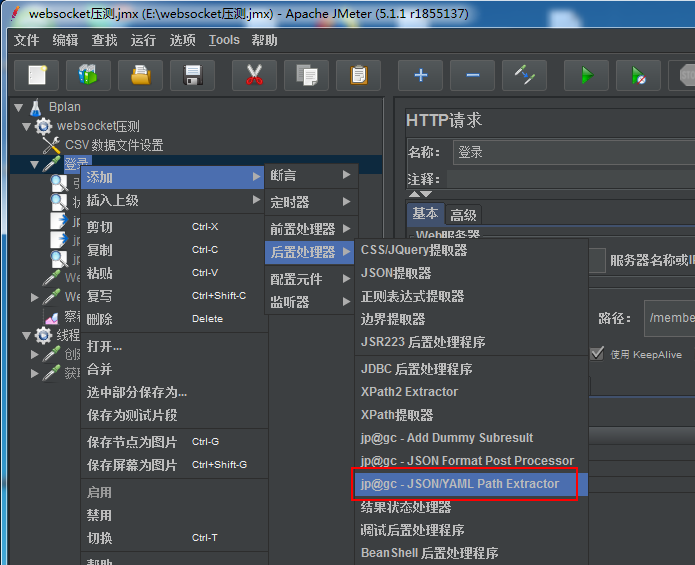Save the test plan with floppy icon

coord(192,75)
